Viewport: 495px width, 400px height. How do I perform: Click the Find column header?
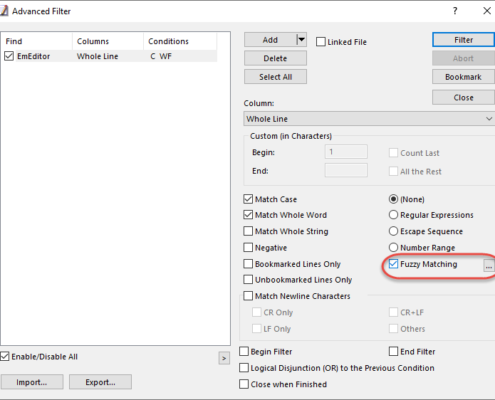click(37, 41)
